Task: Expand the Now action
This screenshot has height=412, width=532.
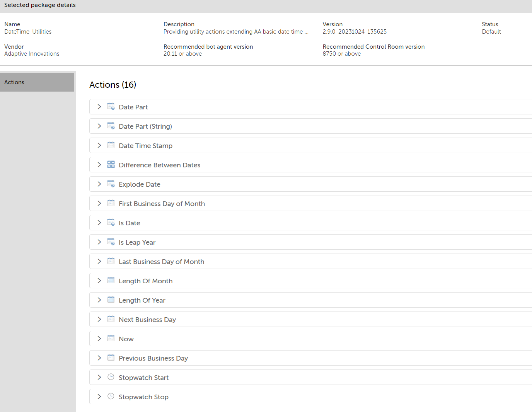Action: tap(99, 339)
